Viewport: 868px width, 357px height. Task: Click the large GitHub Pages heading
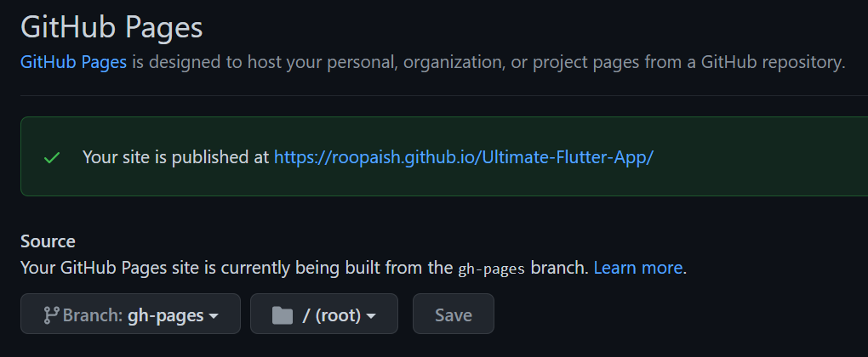point(111,25)
